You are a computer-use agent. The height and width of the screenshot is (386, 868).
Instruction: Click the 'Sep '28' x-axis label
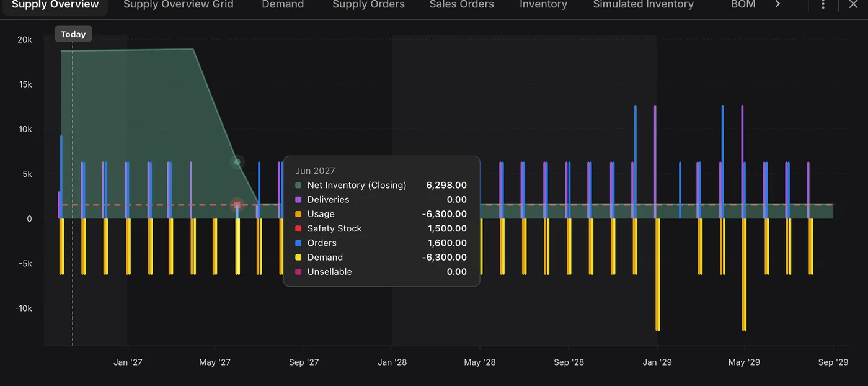click(569, 362)
